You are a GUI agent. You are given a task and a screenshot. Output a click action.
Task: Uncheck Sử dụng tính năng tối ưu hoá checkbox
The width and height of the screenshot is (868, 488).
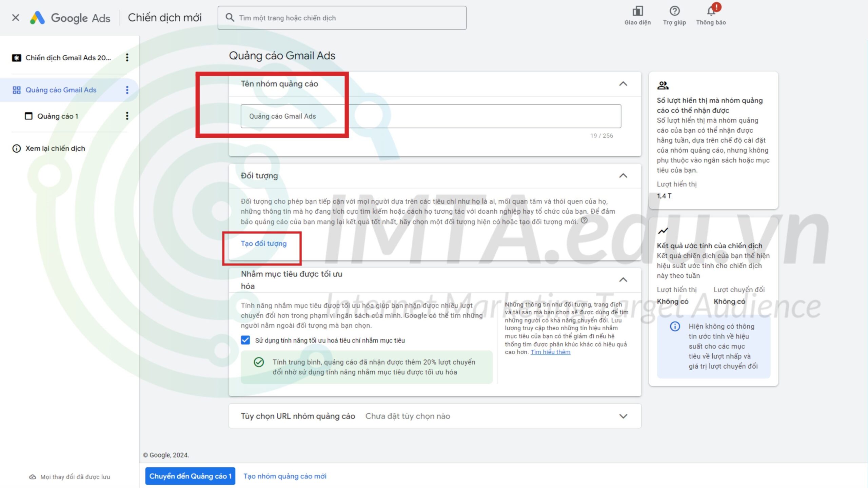(x=245, y=340)
